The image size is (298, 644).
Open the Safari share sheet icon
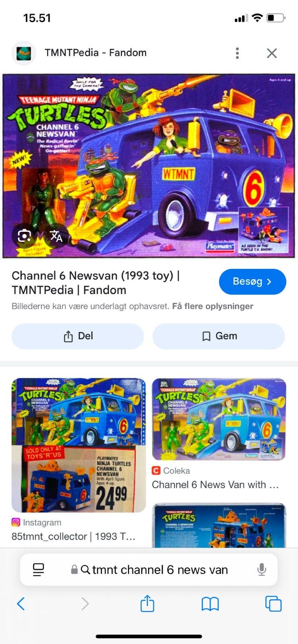147,603
